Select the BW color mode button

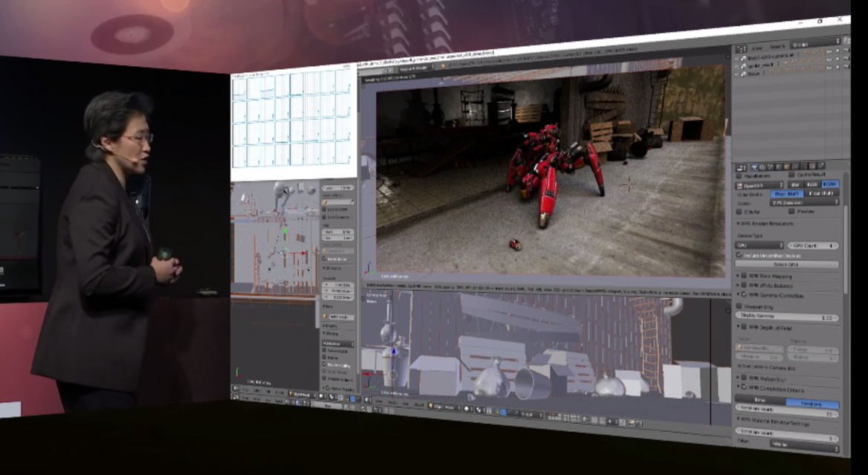pos(796,184)
